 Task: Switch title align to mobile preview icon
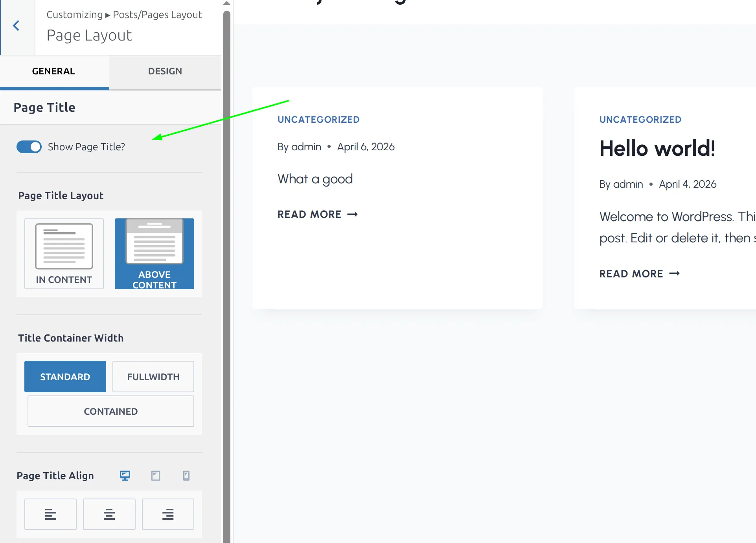pyautogui.click(x=186, y=475)
